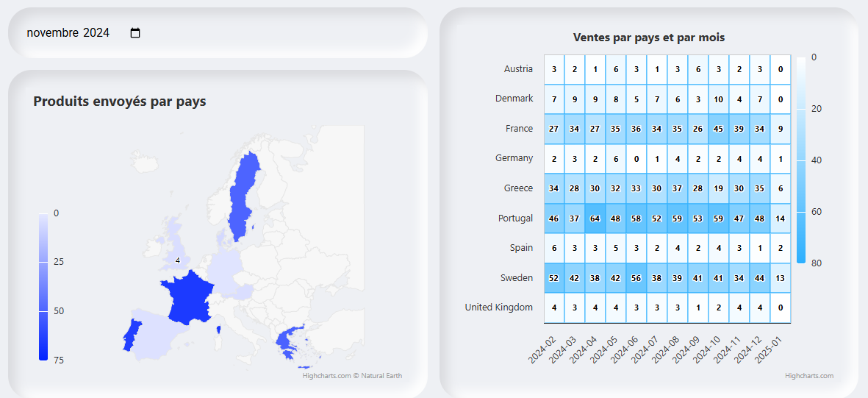
Task: Click the 2024-02 column label
Action: (542, 349)
